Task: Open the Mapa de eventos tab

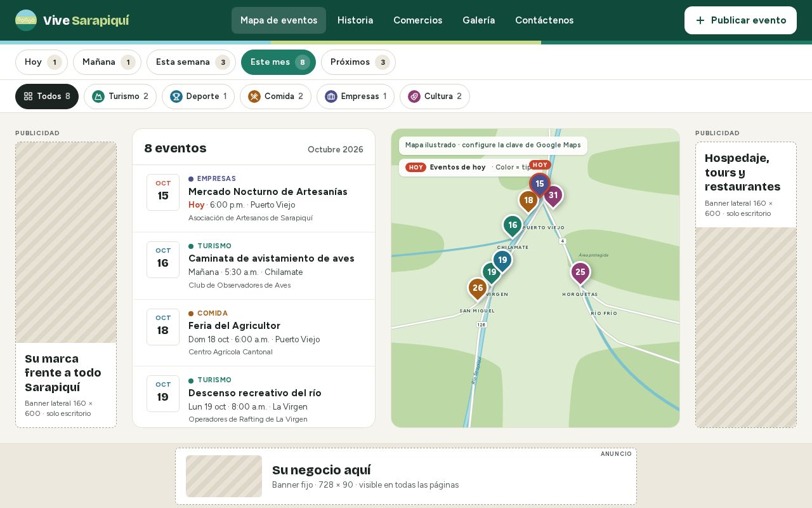Action: [x=278, y=20]
